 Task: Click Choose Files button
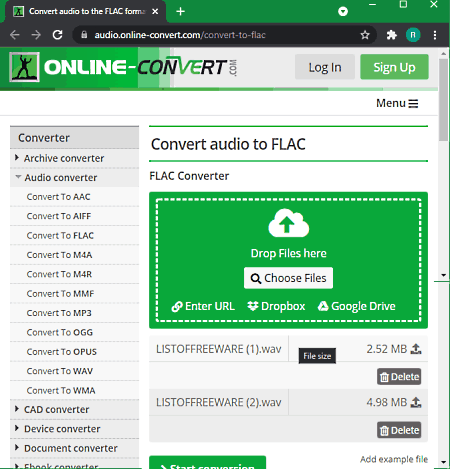pos(288,278)
